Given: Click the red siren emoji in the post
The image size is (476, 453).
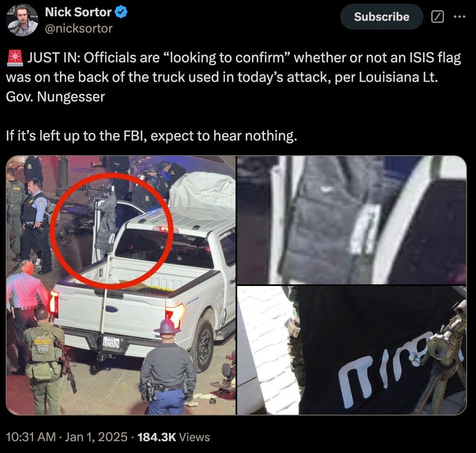Looking at the screenshot, I should [x=15, y=58].
